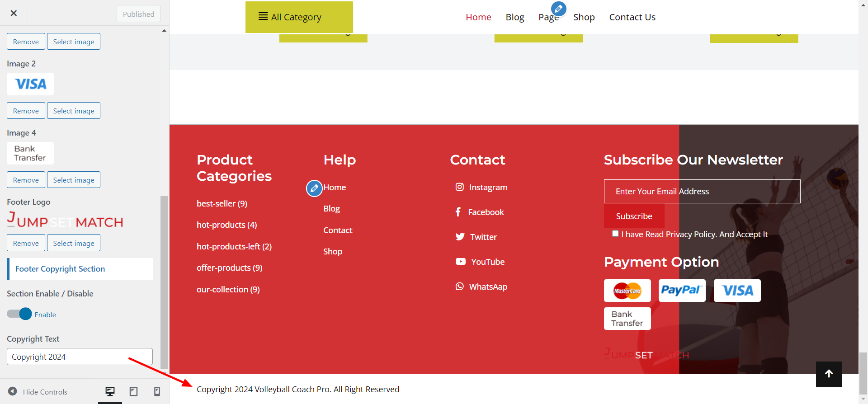Viewport: 868px width, 404px height.
Task: Click the desktop preview device icon
Action: pyautogui.click(x=110, y=391)
